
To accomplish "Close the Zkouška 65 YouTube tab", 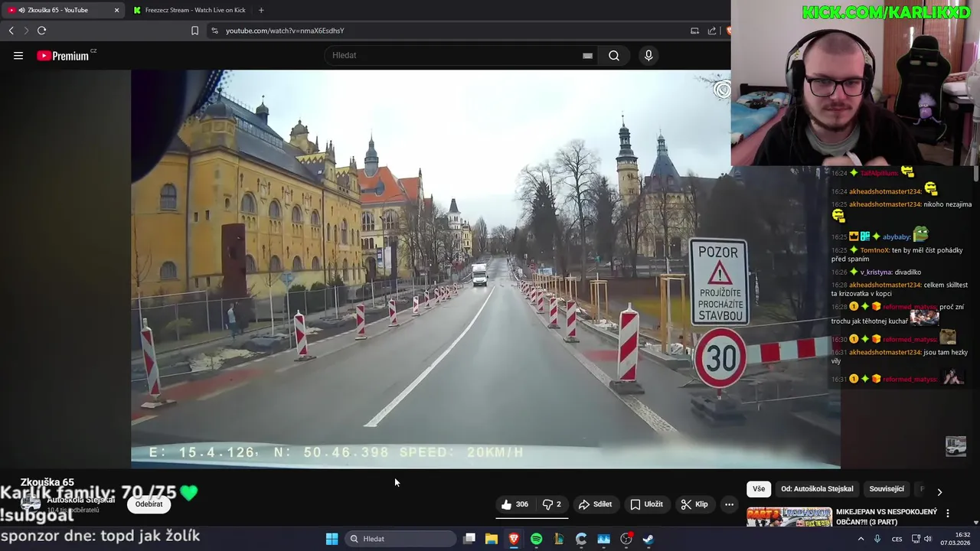I will coord(116,10).
